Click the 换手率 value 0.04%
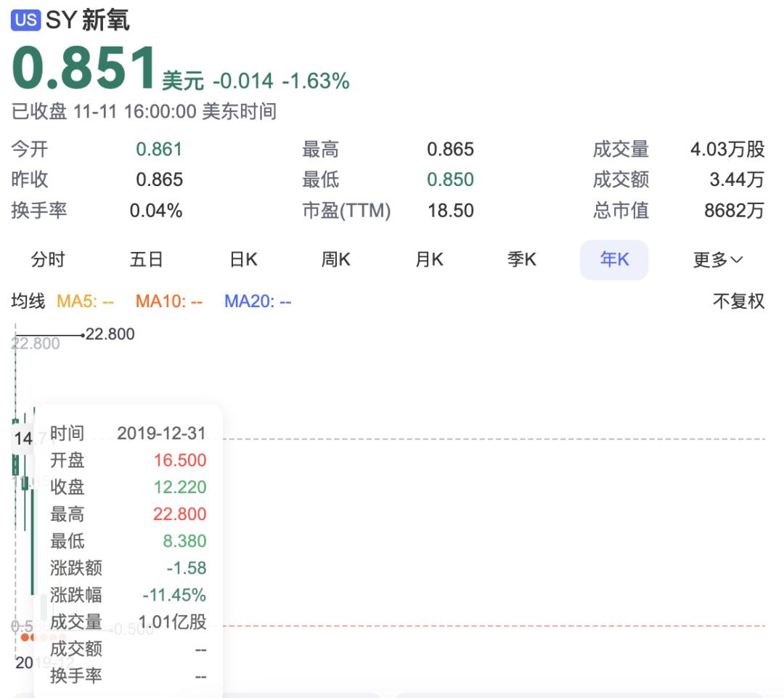 [156, 211]
